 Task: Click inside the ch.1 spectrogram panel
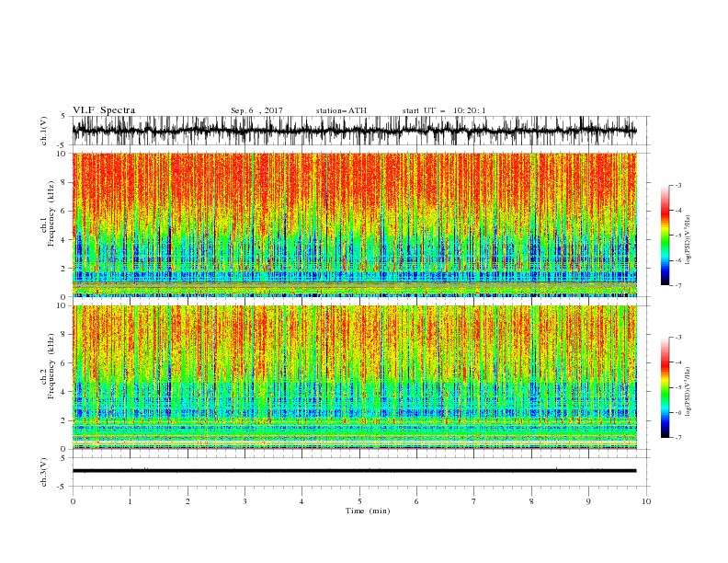(355, 224)
